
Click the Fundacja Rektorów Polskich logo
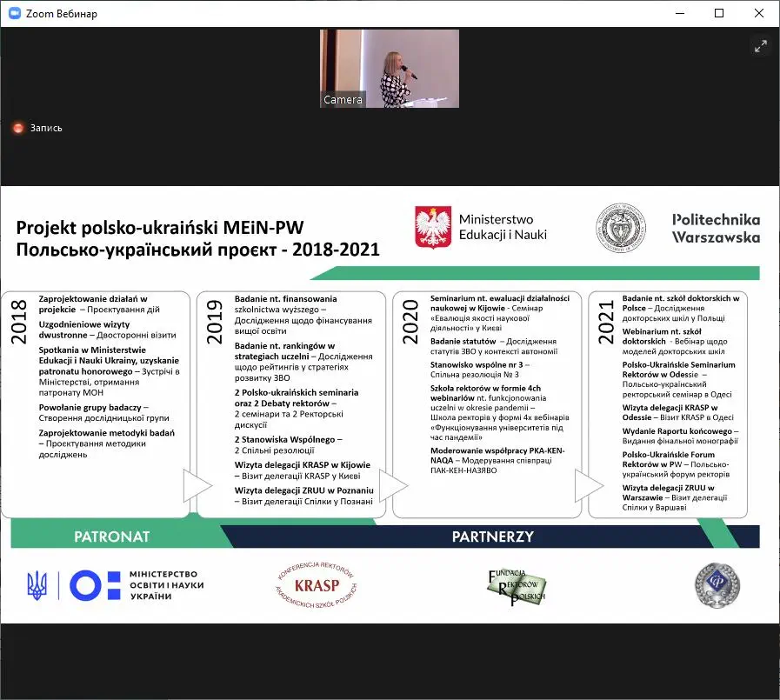coord(517,587)
